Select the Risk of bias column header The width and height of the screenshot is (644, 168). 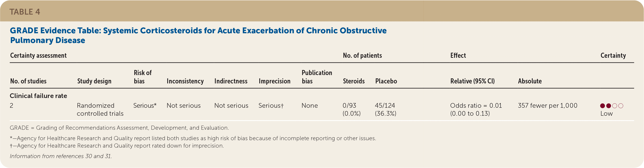(x=142, y=77)
